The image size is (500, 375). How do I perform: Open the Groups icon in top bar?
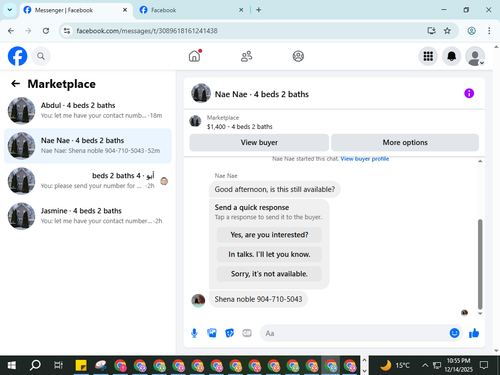tap(298, 56)
